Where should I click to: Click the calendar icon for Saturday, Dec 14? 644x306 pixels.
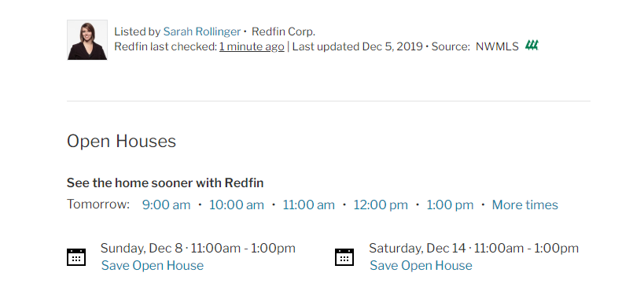(x=344, y=257)
